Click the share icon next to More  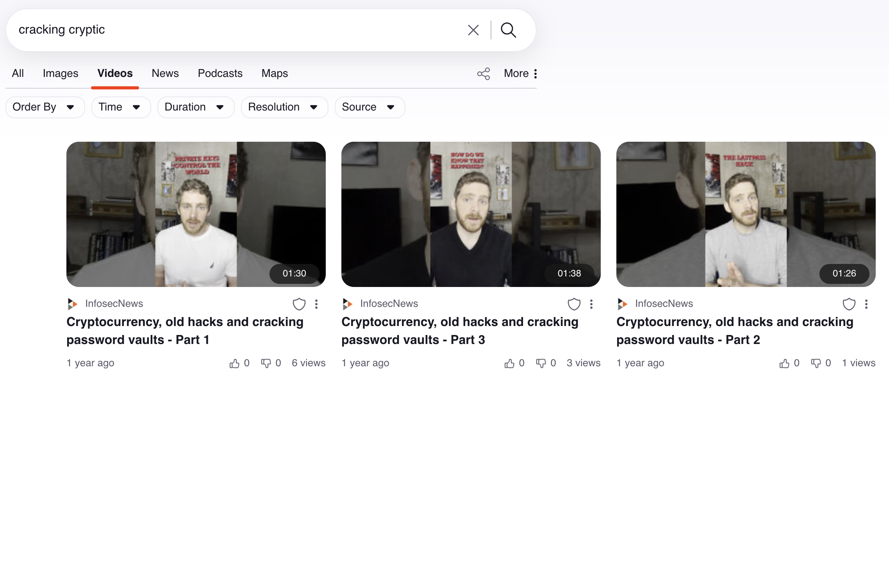(483, 73)
